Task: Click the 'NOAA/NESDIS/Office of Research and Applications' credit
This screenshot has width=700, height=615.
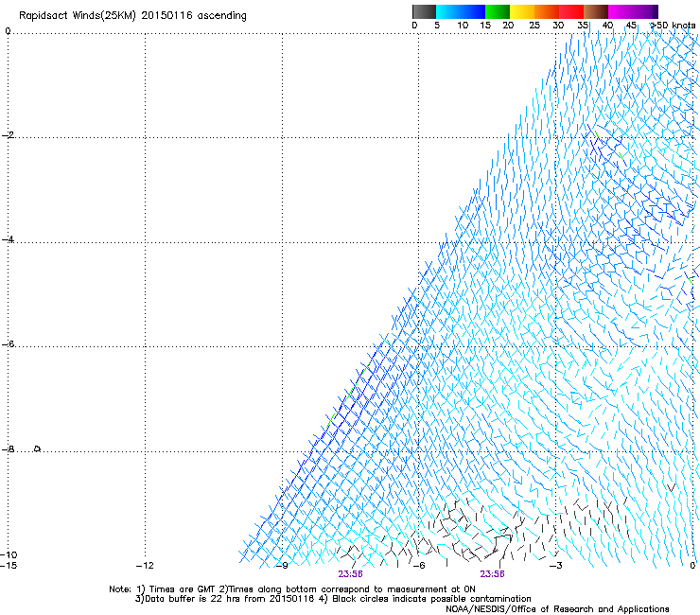Action: click(x=557, y=609)
